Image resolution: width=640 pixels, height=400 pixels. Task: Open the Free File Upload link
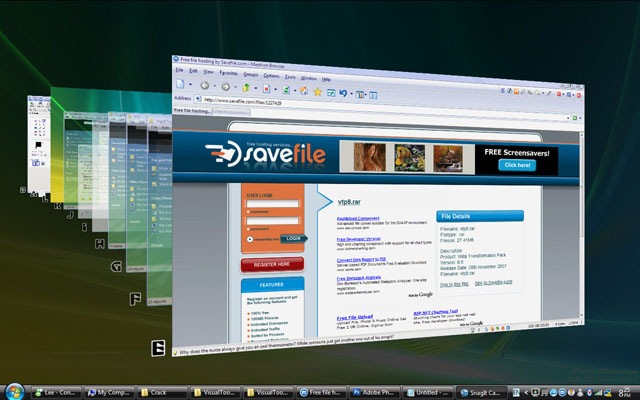[355, 317]
